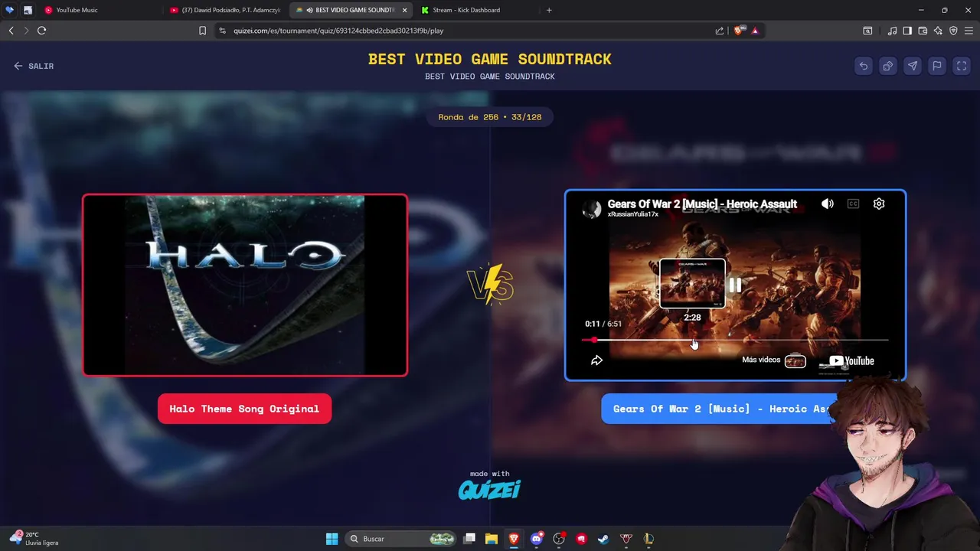This screenshot has height=551, width=980.
Task: Toggle the browser sidebar panel
Action: click(x=907, y=31)
